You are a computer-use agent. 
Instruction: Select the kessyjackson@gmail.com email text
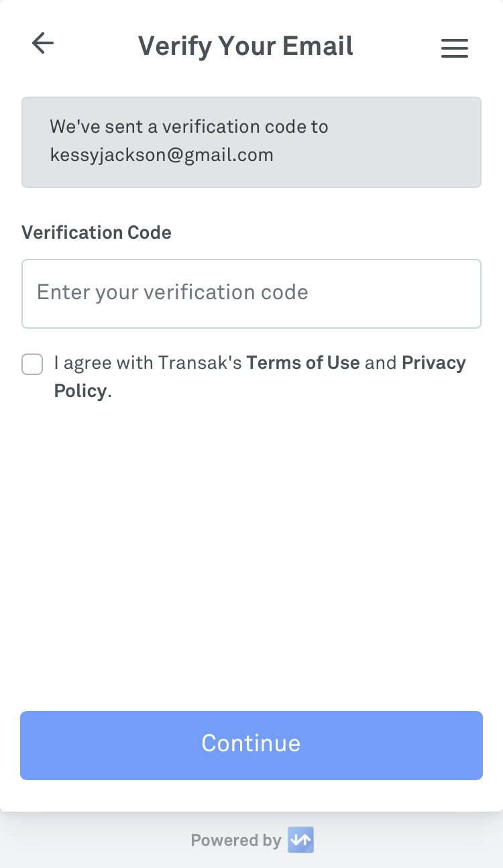coord(162,156)
